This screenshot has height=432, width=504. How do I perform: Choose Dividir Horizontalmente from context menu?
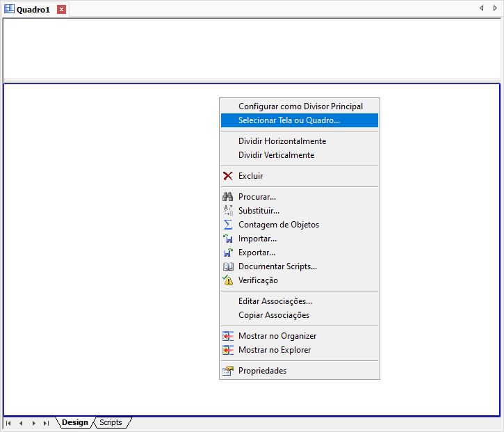282,141
